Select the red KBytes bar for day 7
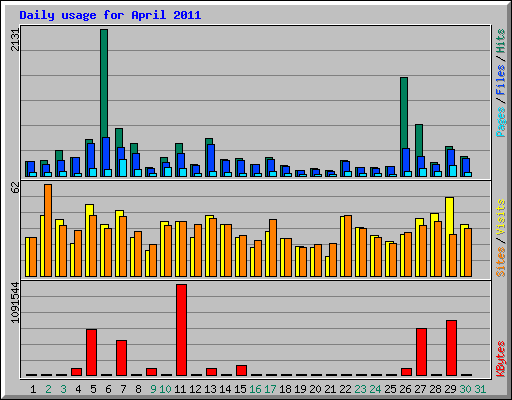This screenshot has width=512, height=400. click(121, 358)
